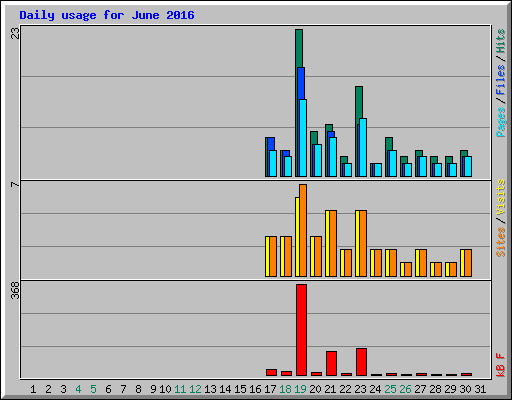
Task: Click the green x-axis day label 5
Action: pos(93,389)
